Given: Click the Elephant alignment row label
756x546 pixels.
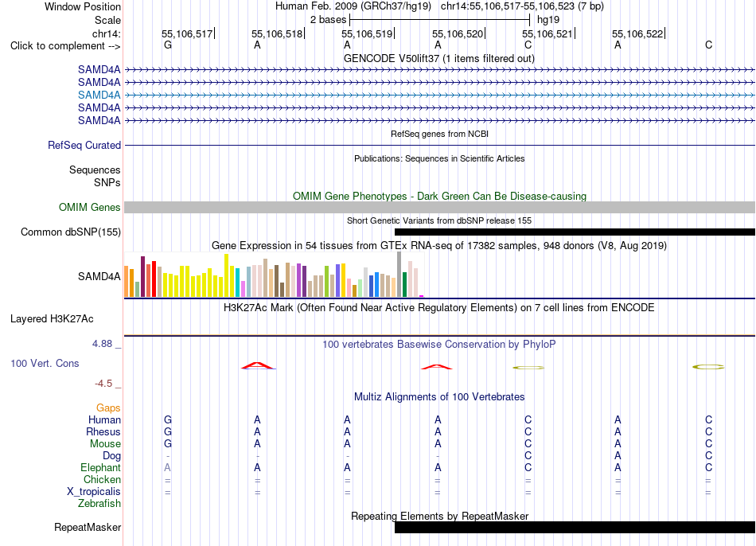Looking at the screenshot, I should tap(101, 467).
